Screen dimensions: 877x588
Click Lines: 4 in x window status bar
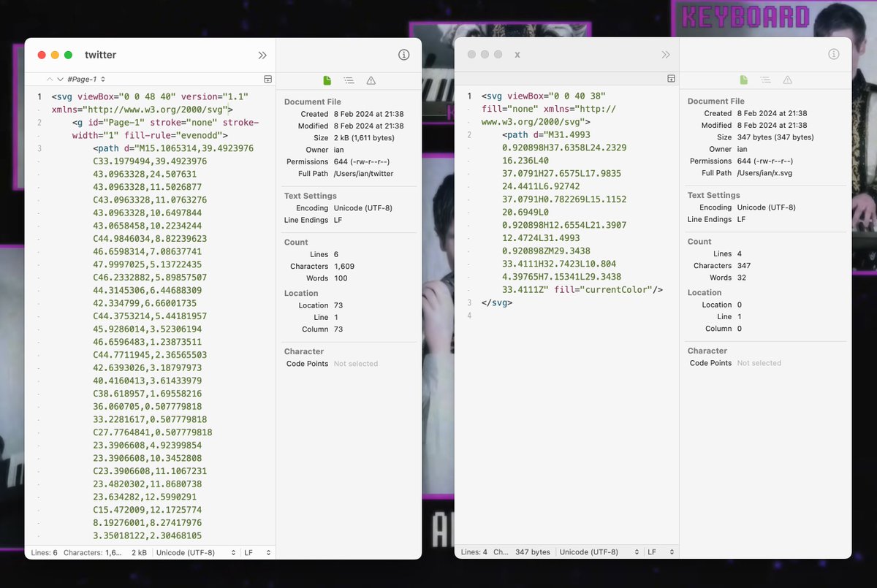(x=474, y=552)
